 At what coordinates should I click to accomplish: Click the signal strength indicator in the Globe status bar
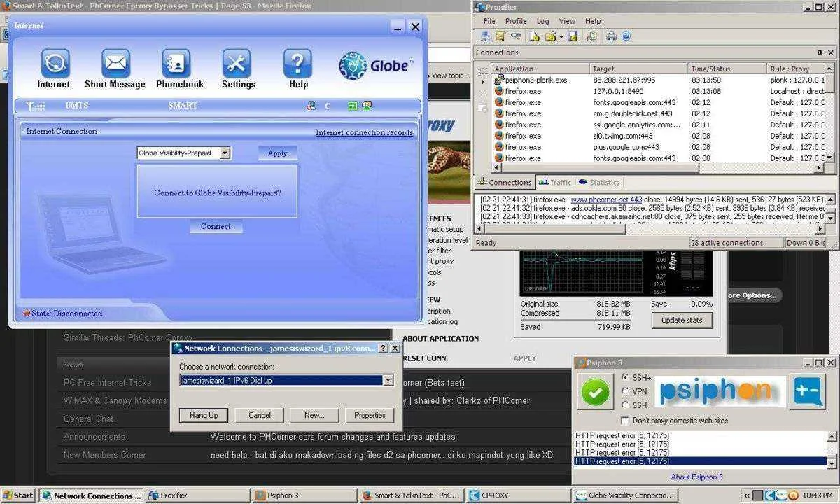click(35, 106)
